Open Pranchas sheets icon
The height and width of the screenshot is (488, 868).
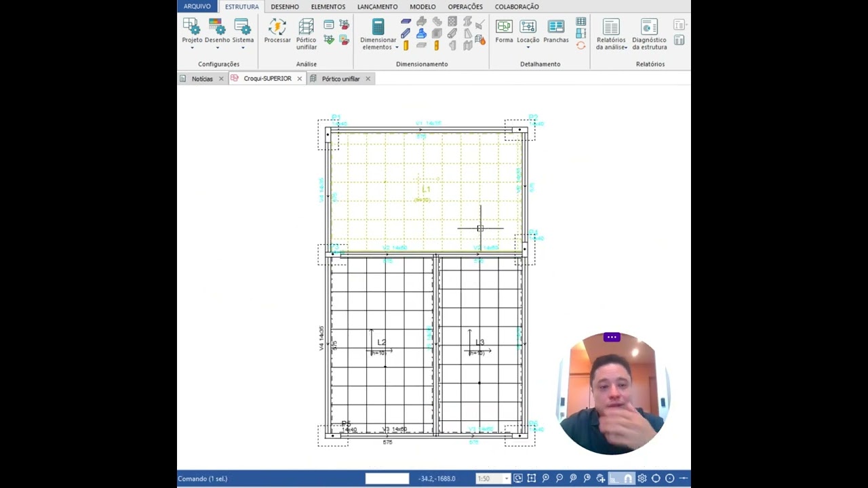pos(556,27)
